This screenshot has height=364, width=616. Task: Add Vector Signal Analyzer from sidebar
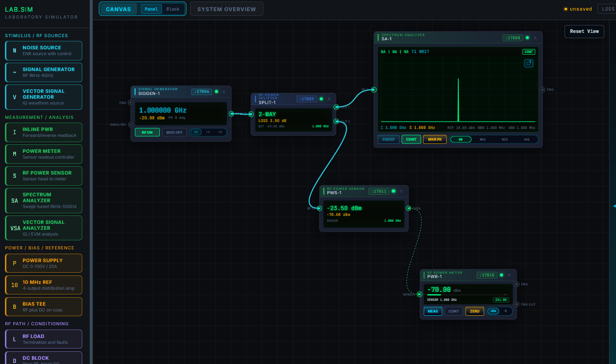coord(44,228)
